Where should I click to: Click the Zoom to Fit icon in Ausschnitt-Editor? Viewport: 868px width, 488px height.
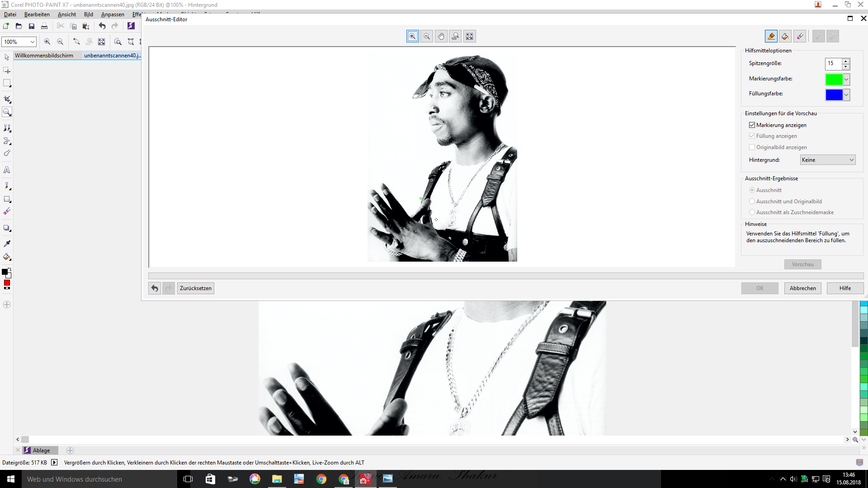470,37
